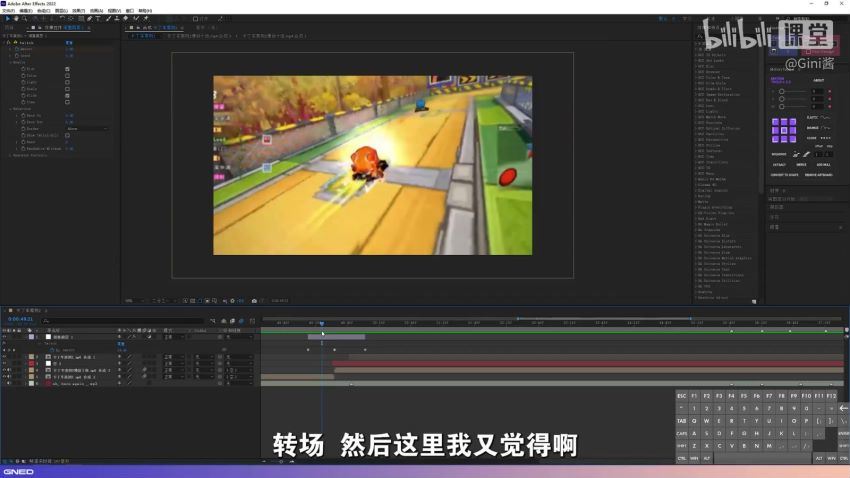Click the first slider in Motion panel
The width and height of the screenshot is (850, 478).
point(794,91)
